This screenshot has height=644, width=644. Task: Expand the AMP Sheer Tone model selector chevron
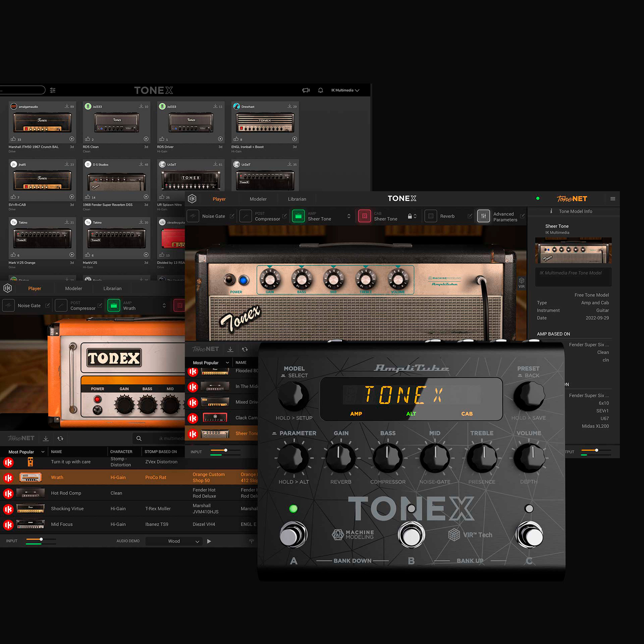[349, 216]
